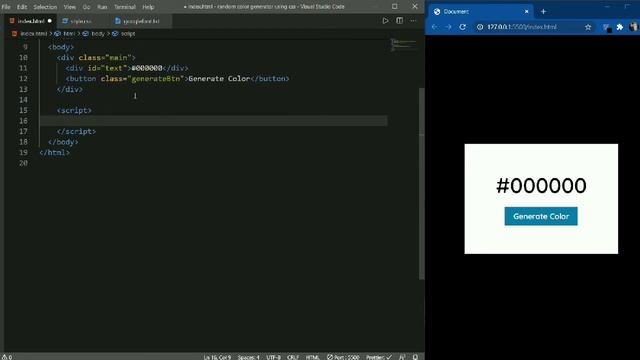This screenshot has width=640, height=360.
Task: Open the Go menu
Action: 87,7
